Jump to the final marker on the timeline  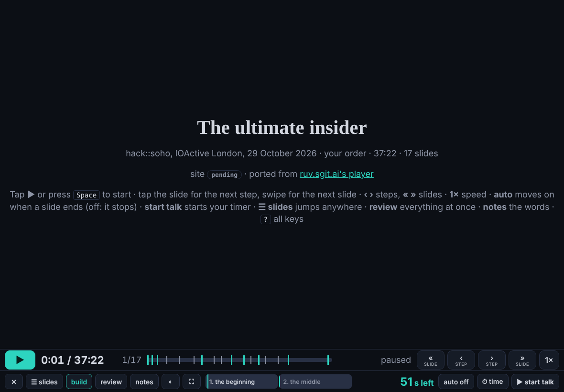tap(328, 360)
